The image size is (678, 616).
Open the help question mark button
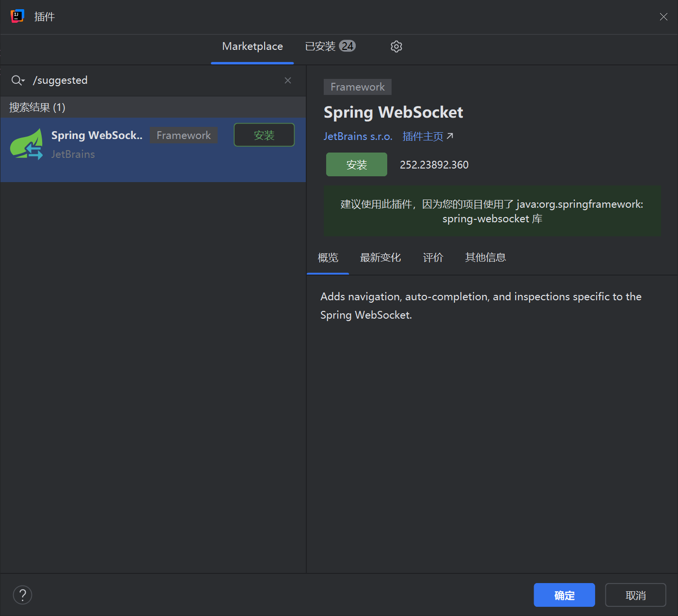click(x=22, y=595)
